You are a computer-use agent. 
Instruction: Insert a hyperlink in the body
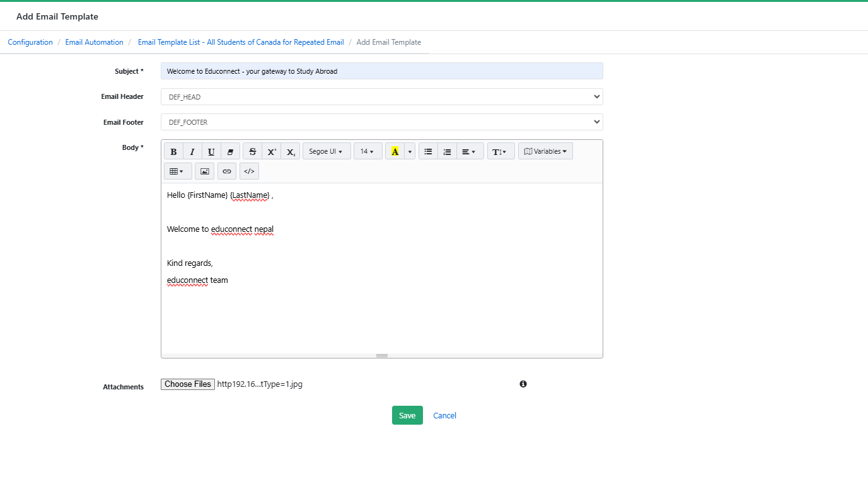pos(227,171)
